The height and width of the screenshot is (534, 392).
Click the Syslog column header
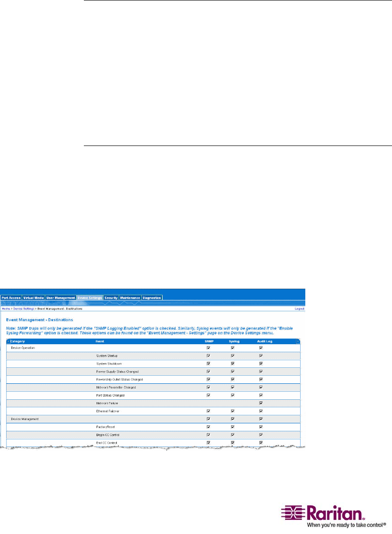[234, 341]
